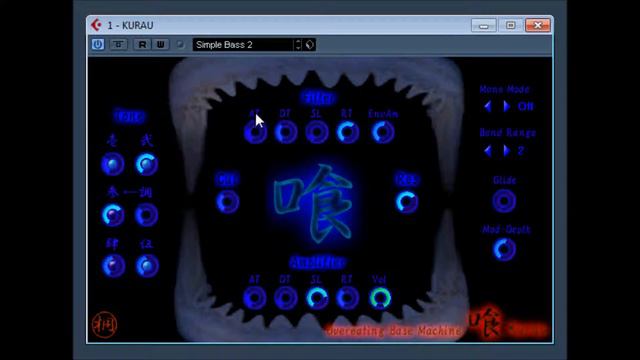This screenshot has height=360, width=640.
Task: Adjust the Tone 調 knob
Action: (x=147, y=215)
